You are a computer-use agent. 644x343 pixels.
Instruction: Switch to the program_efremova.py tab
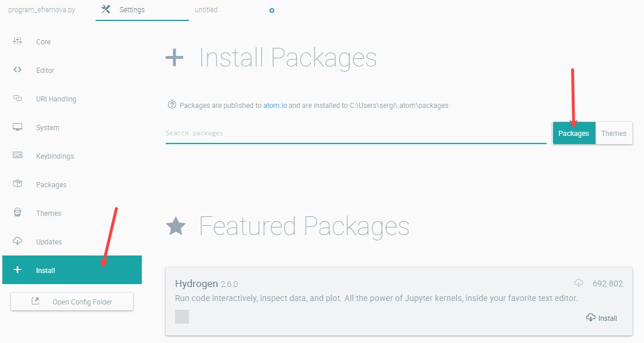coord(41,10)
